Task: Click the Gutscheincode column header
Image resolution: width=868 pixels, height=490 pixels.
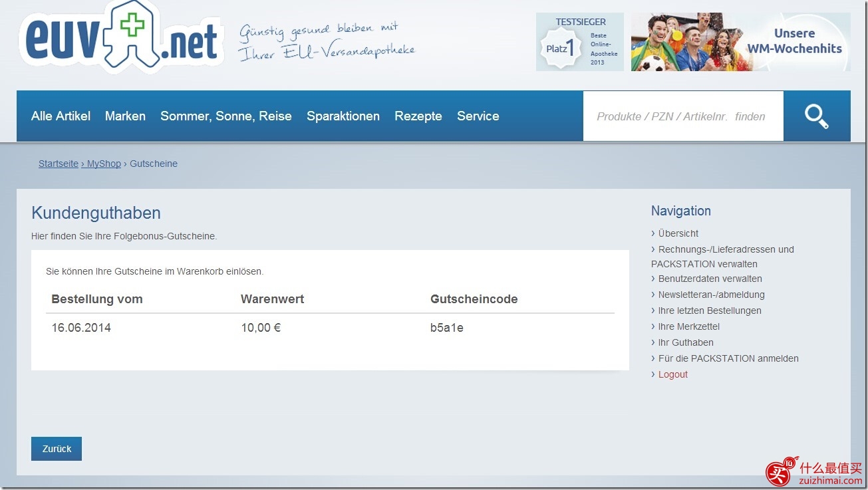Action: 474,299
